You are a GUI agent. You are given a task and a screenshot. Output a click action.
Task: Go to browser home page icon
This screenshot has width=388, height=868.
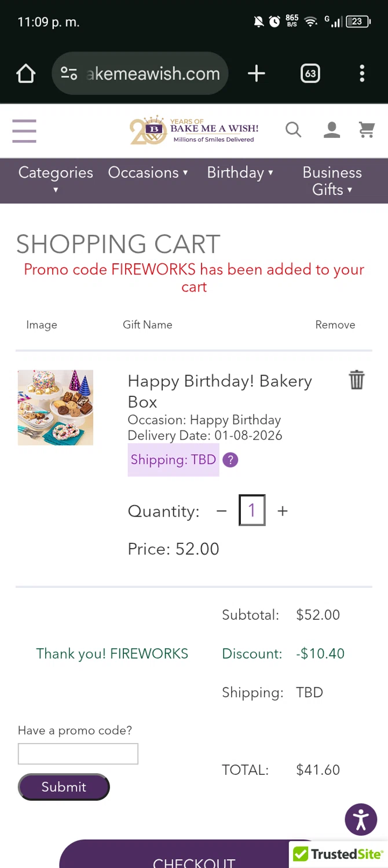[x=26, y=73]
